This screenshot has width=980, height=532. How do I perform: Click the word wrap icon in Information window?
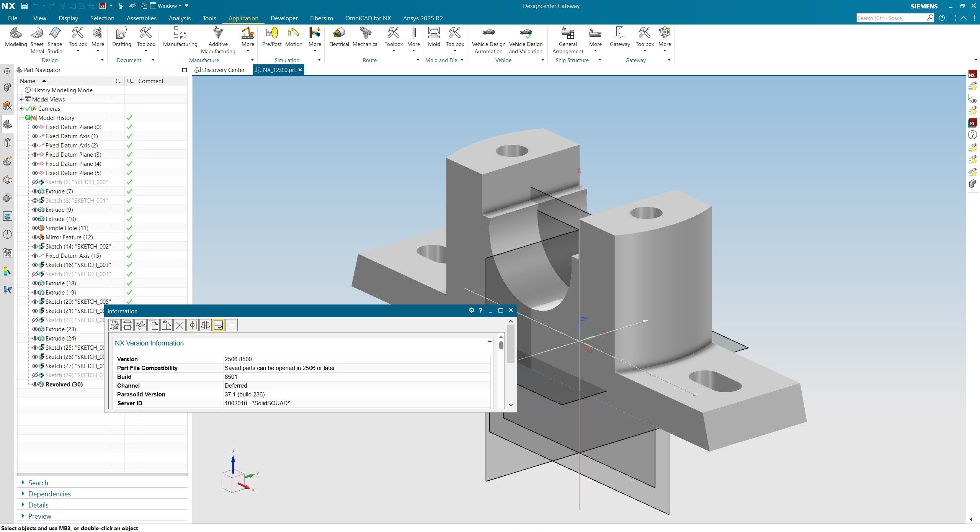[219, 325]
